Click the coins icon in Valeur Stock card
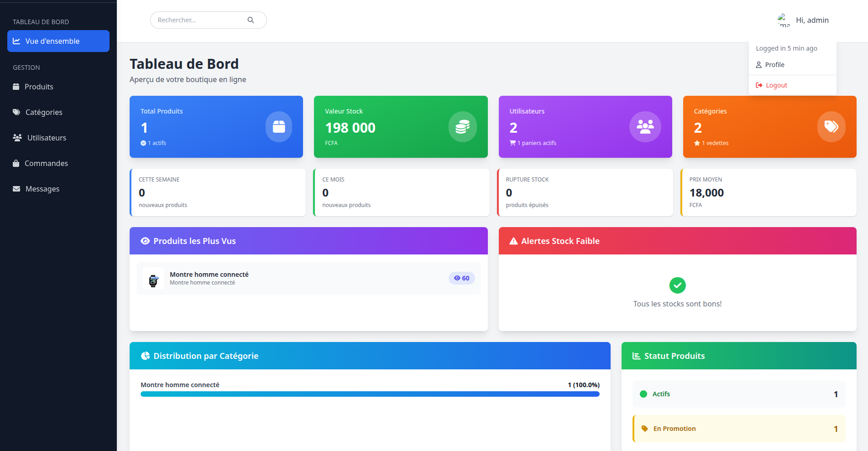The height and width of the screenshot is (451, 868). 462,127
